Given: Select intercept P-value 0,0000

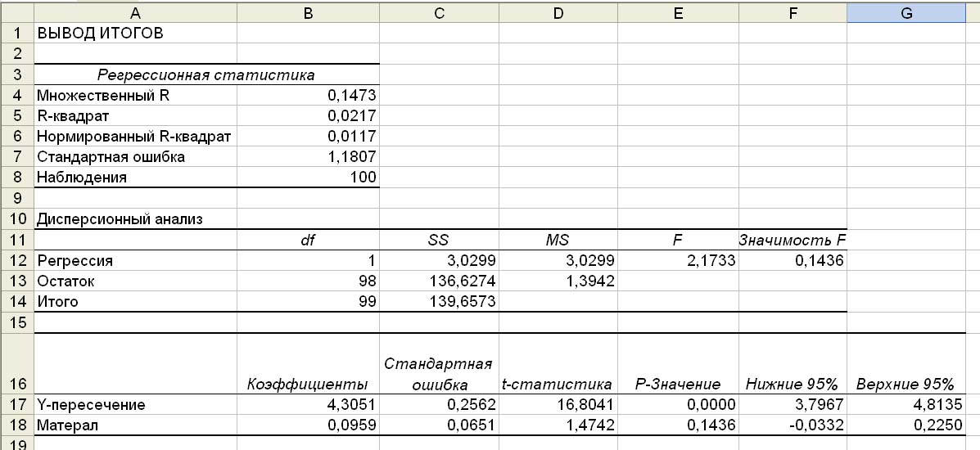Looking at the screenshot, I should click(x=678, y=404).
